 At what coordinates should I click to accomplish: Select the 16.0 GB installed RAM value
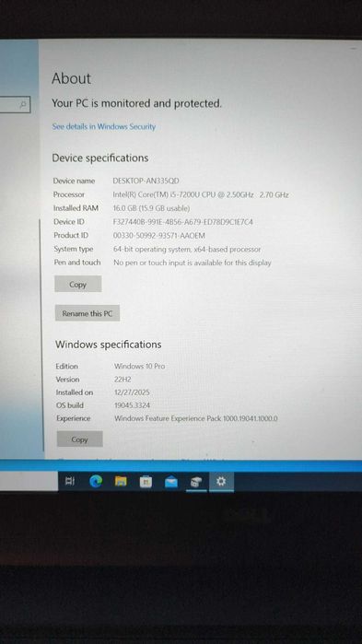coord(151,208)
